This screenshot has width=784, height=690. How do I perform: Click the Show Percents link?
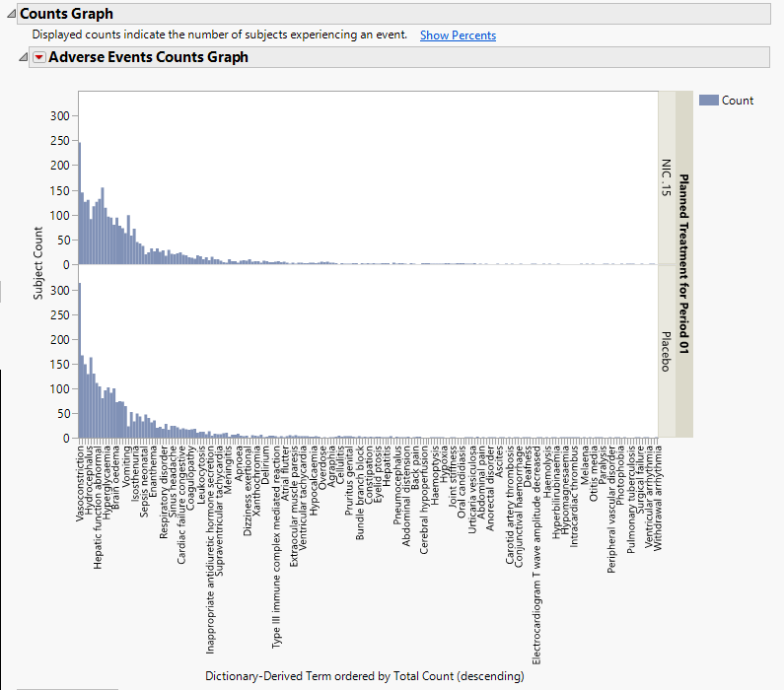point(458,35)
